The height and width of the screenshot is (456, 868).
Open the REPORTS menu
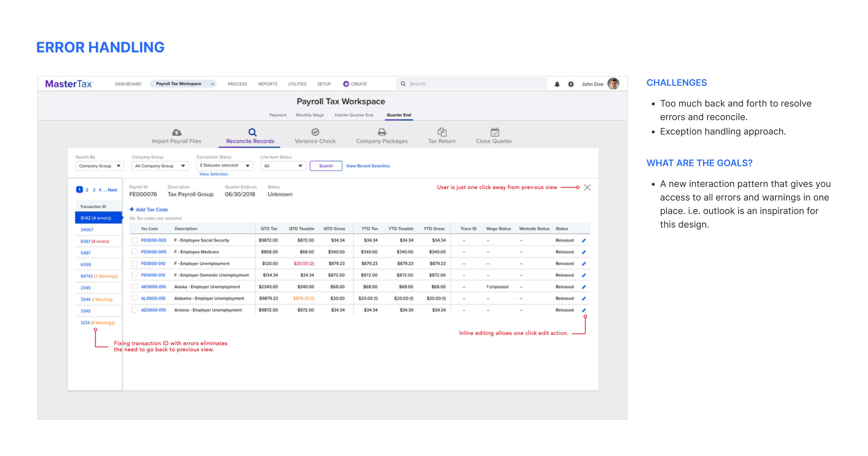(268, 84)
